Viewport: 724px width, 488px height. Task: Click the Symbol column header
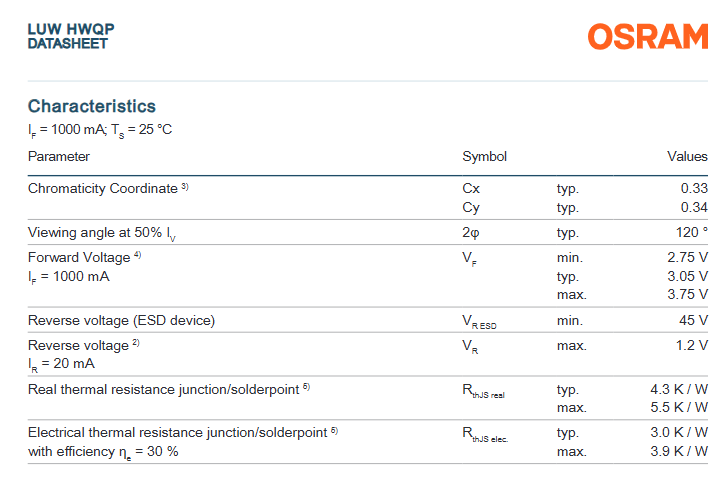tap(484, 156)
